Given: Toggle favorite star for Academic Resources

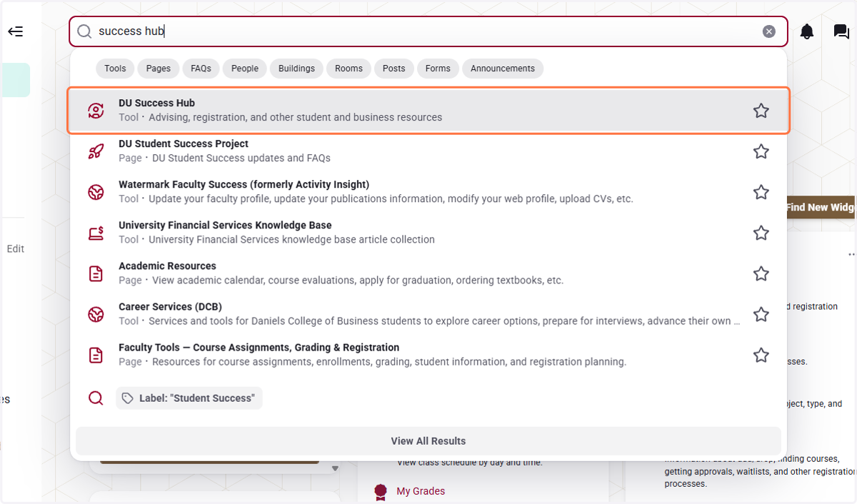Looking at the screenshot, I should (x=761, y=273).
